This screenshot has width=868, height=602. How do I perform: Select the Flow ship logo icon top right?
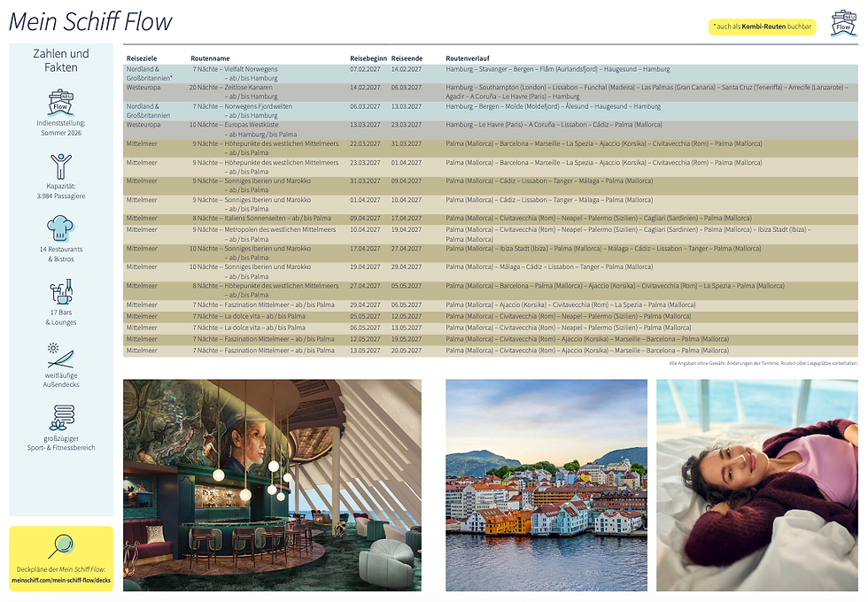tap(843, 24)
